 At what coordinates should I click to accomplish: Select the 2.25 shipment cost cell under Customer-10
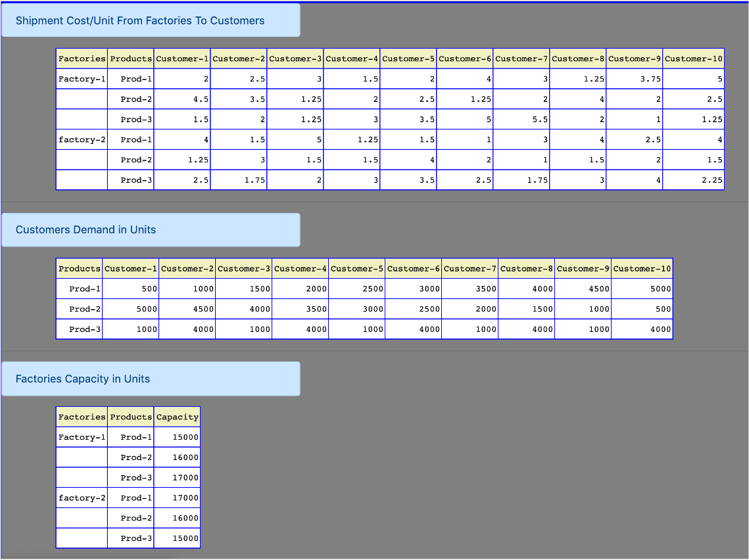[x=693, y=180]
